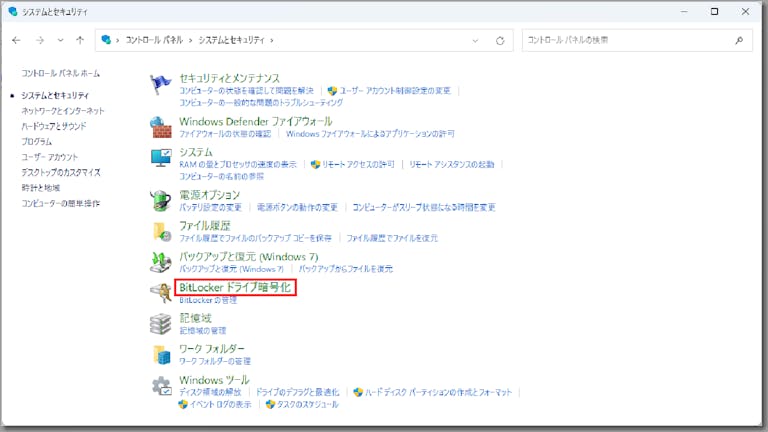Expand chevron after システムとセキュリティ in breadcrumb
This screenshot has height=432, width=768.
[x=272, y=40]
